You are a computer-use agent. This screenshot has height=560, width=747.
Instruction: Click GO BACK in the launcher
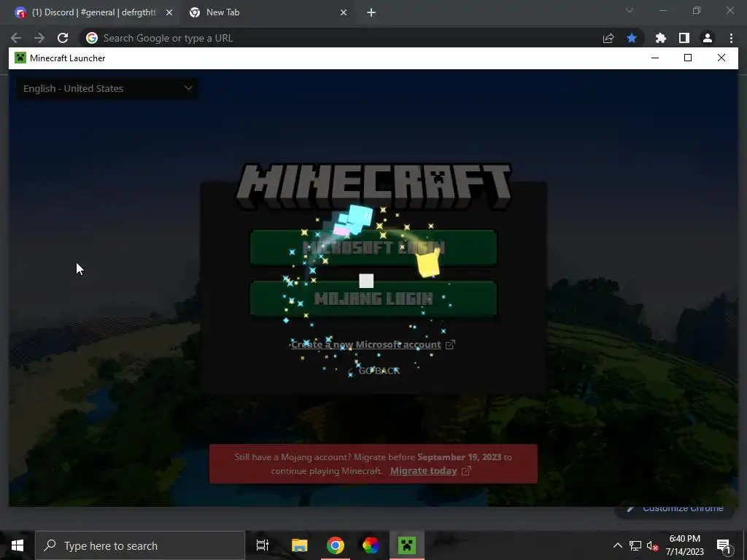pyautogui.click(x=379, y=371)
